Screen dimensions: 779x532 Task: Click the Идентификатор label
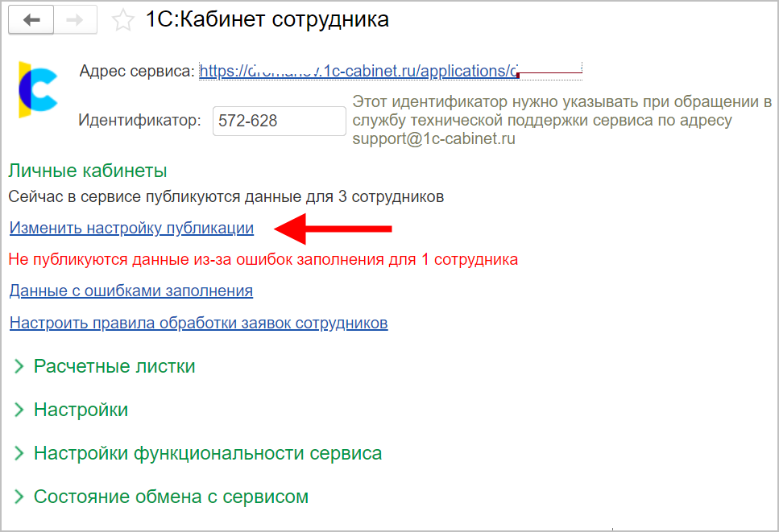pyautogui.click(x=139, y=120)
